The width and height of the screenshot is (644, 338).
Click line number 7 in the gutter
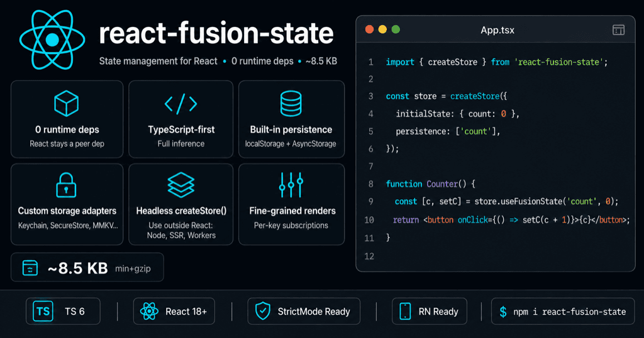tap(371, 166)
